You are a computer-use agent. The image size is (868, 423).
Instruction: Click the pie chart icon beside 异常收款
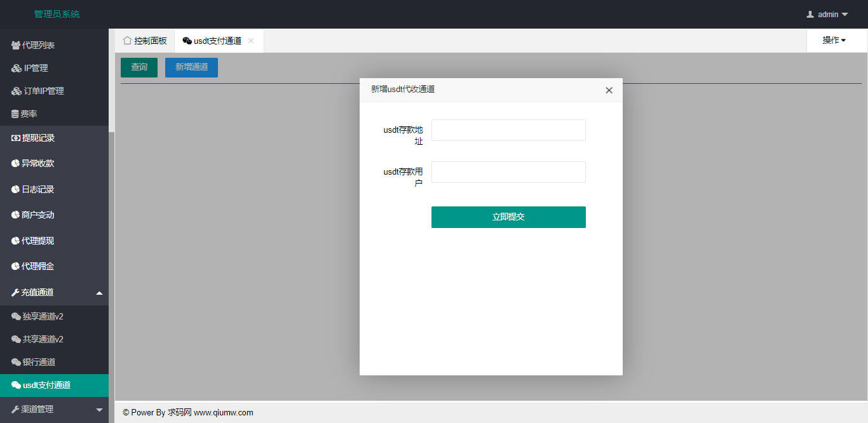coord(16,163)
